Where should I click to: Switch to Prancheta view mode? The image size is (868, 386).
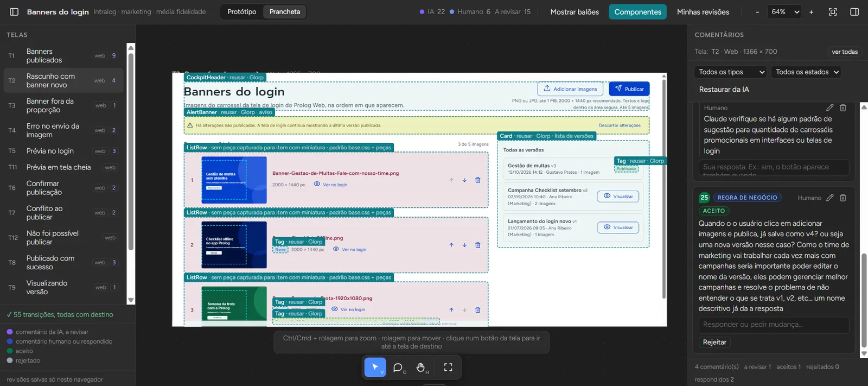coord(285,12)
